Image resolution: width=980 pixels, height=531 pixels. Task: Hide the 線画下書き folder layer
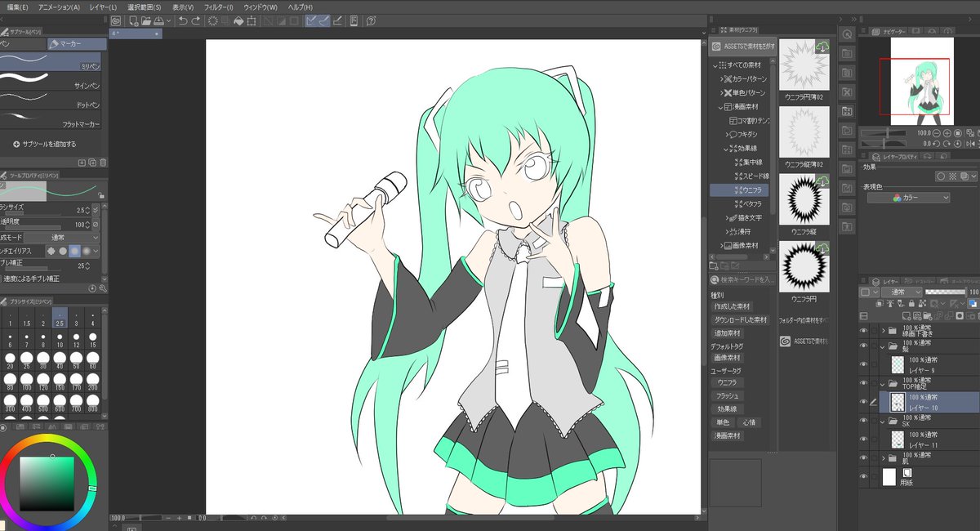pyautogui.click(x=863, y=330)
